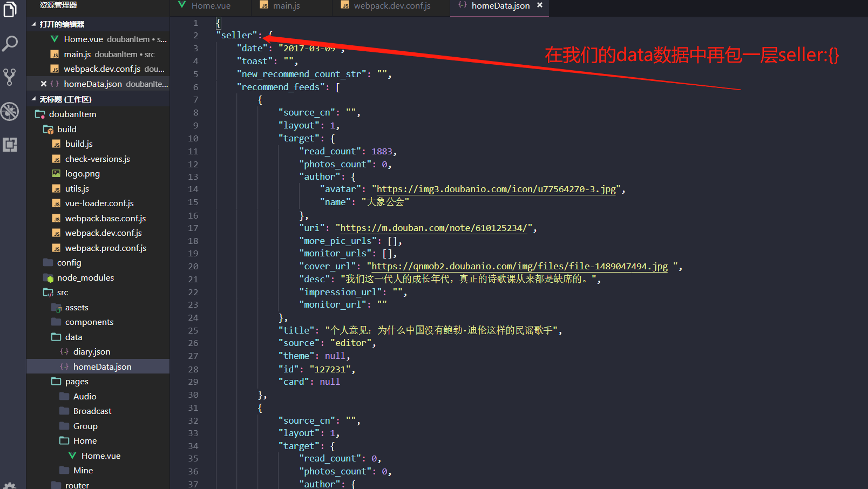Open the Source Control icon
Screen dimensions: 868x489
coord(10,77)
